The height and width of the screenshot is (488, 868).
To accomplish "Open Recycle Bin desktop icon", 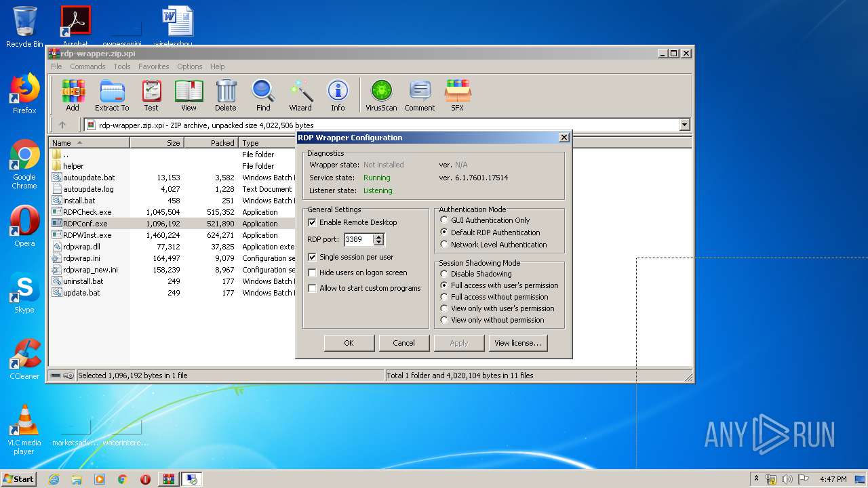I will (x=24, y=27).
